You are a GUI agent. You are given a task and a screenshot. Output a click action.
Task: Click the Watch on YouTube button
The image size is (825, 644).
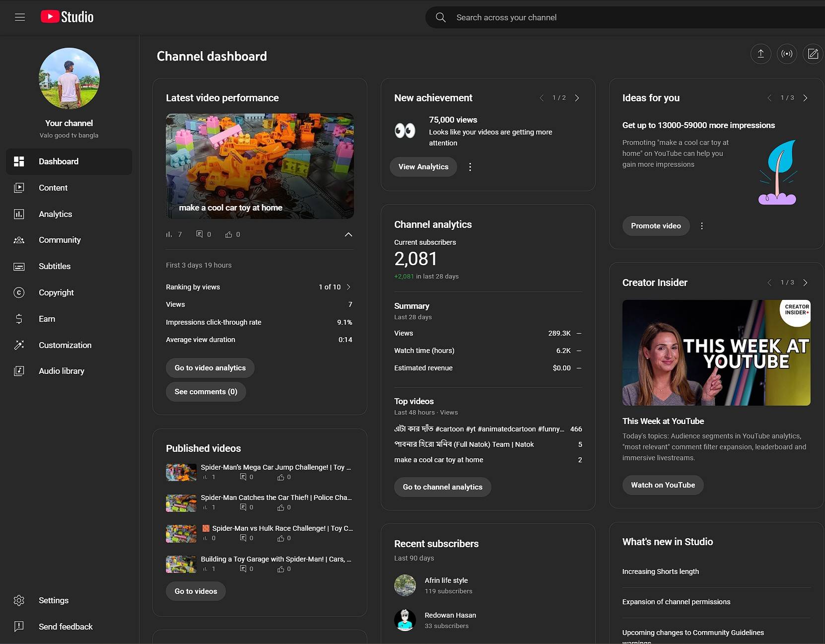tap(663, 485)
